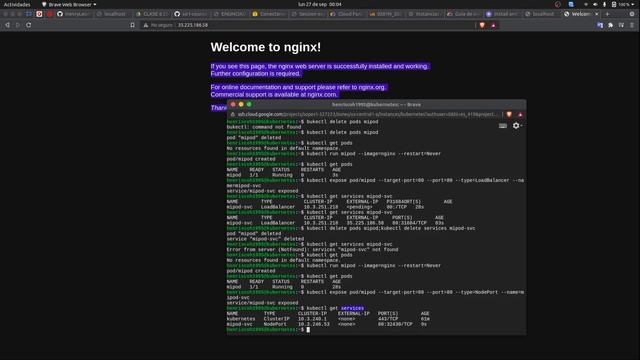Click the red circular tray icon in the top bar
Screen dimensions: 640x360
click(x=558, y=4)
